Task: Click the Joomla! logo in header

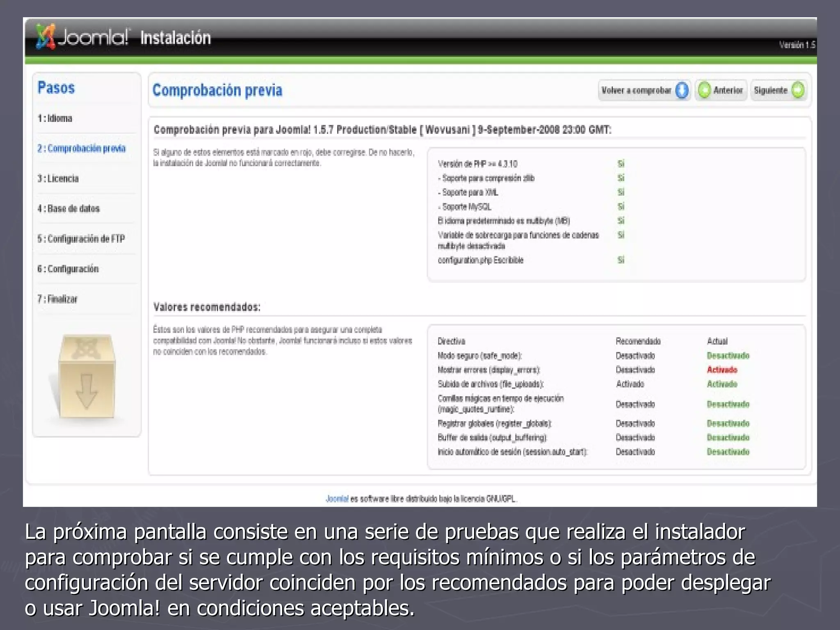Action: pos(82,37)
